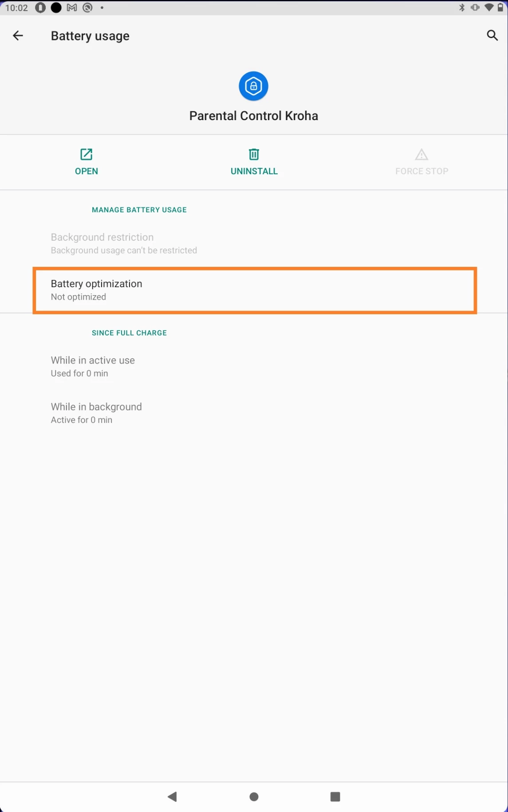This screenshot has height=812, width=508.
Task: Tap the Wi-Fi signal status icon
Action: pos(489,8)
